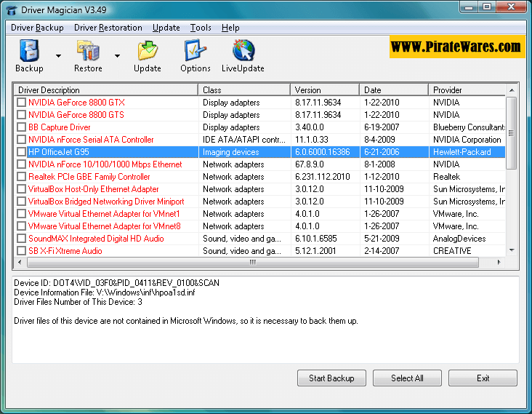
Task: Click the horizontal scrollbar left arrow
Action: (x=20, y=262)
